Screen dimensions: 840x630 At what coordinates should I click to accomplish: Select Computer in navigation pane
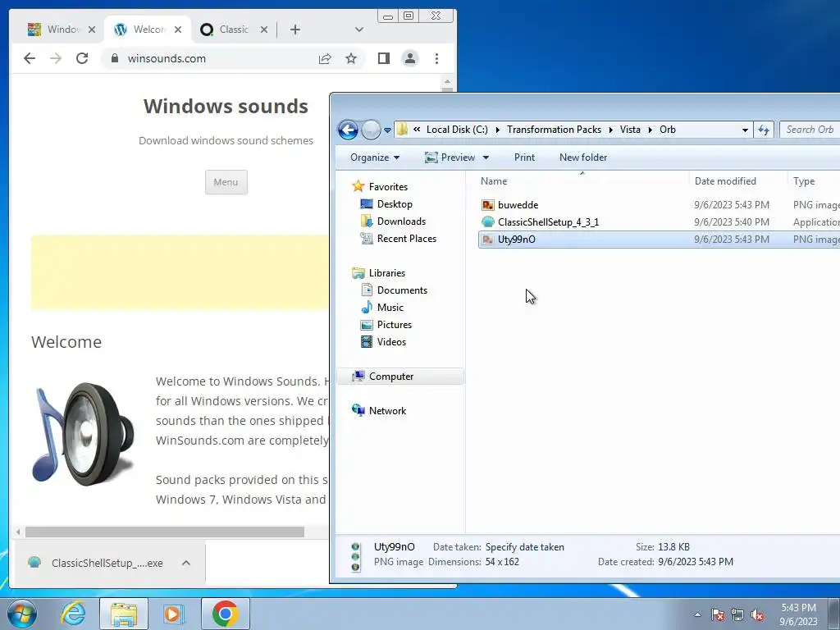point(400,376)
